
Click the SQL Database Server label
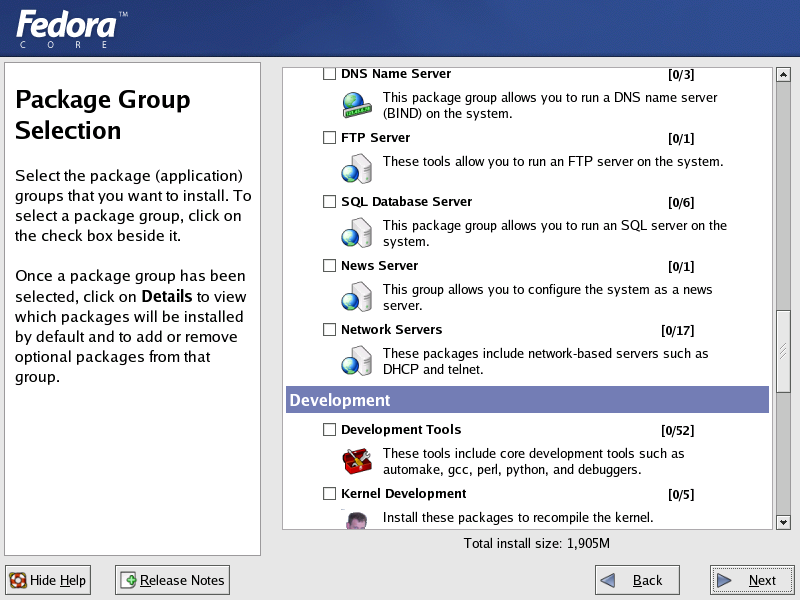point(407,202)
